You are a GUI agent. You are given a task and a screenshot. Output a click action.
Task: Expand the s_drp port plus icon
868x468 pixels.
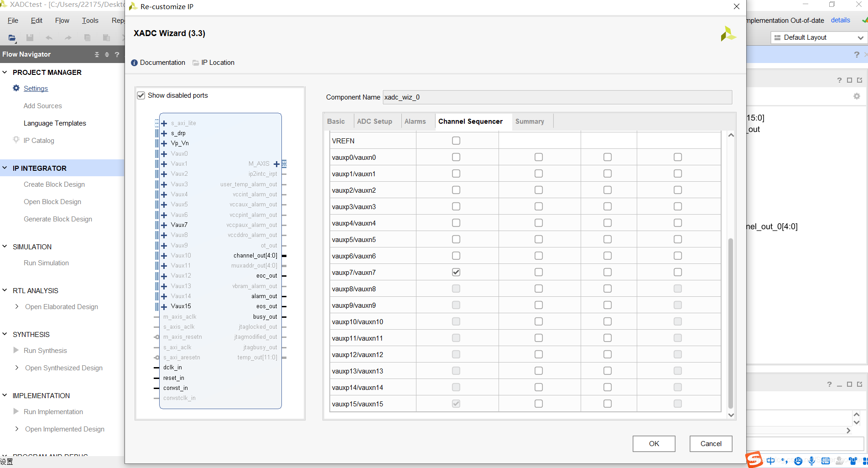click(164, 133)
